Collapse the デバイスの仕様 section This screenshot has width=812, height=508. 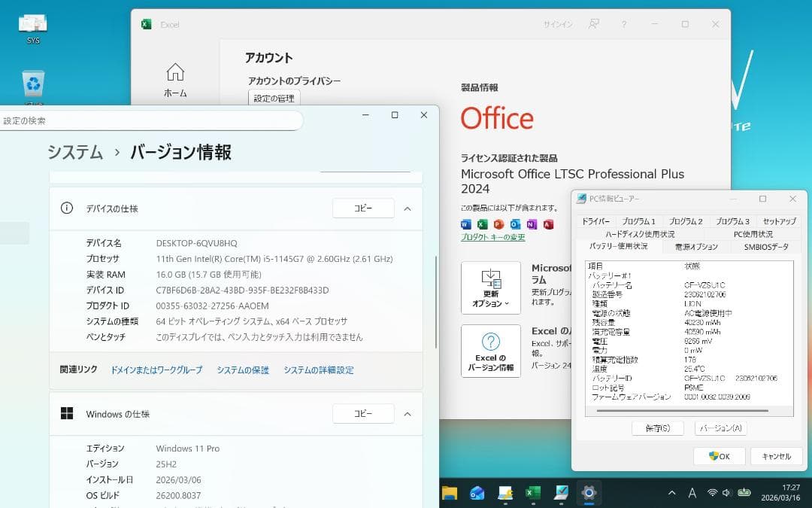pyautogui.click(x=407, y=208)
